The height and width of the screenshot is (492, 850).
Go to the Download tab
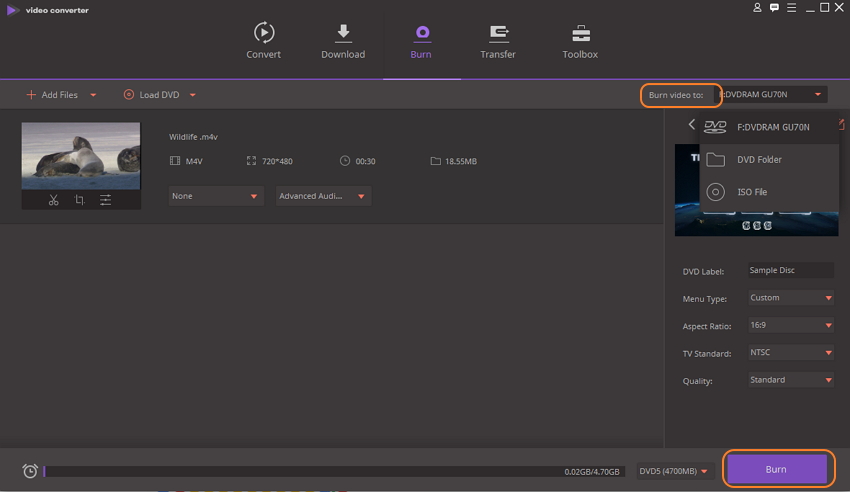point(343,41)
